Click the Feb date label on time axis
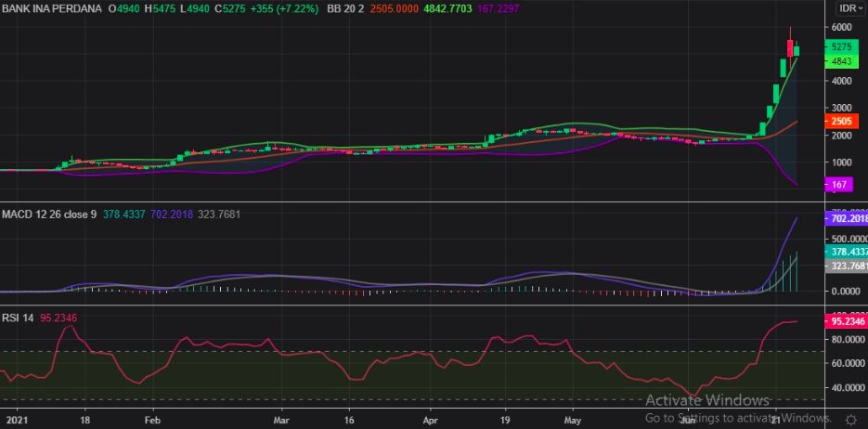Viewport: 868px width, 429px height. [152, 419]
